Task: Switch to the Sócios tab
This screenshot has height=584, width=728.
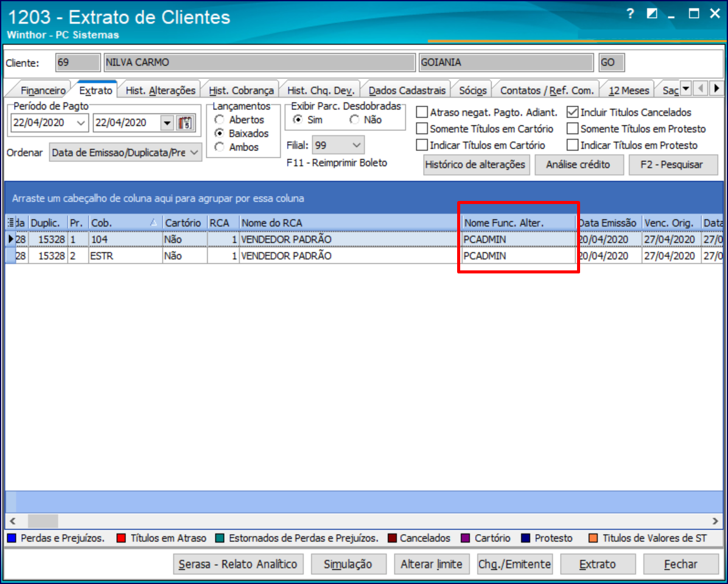Action: [472, 91]
